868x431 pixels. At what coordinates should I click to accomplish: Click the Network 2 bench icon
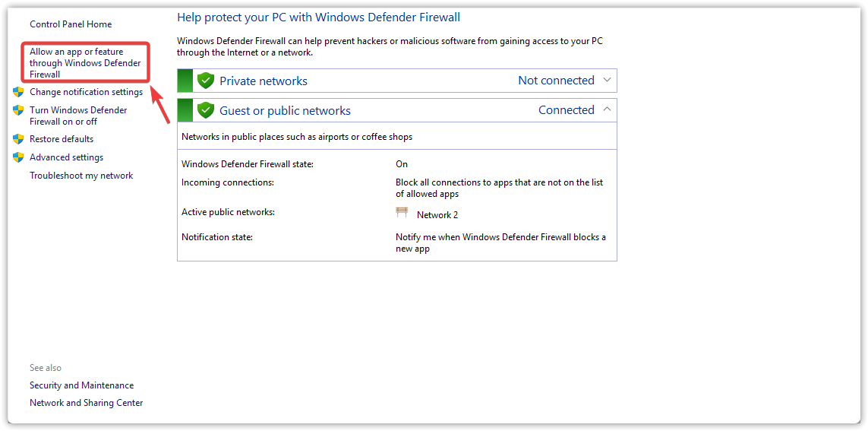[402, 213]
